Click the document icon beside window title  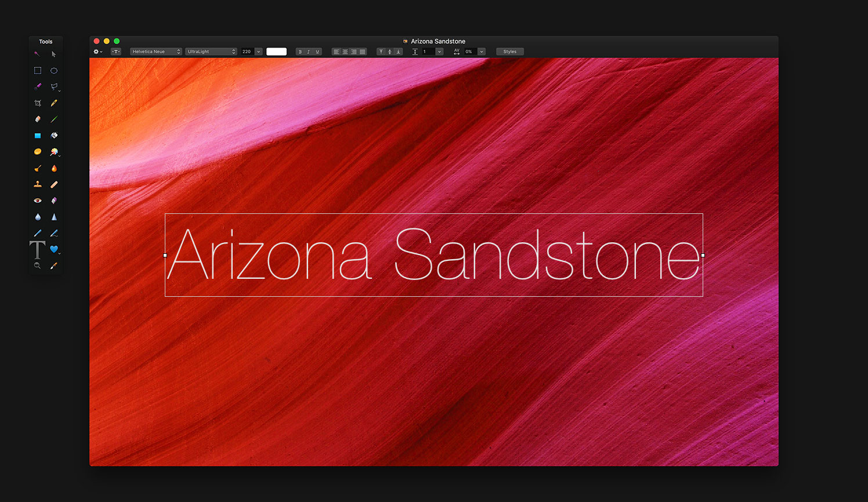click(x=405, y=41)
